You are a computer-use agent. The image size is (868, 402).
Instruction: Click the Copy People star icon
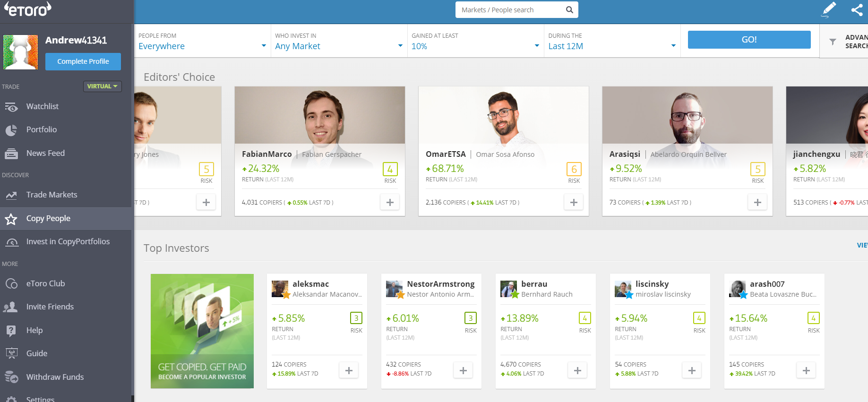point(11,219)
